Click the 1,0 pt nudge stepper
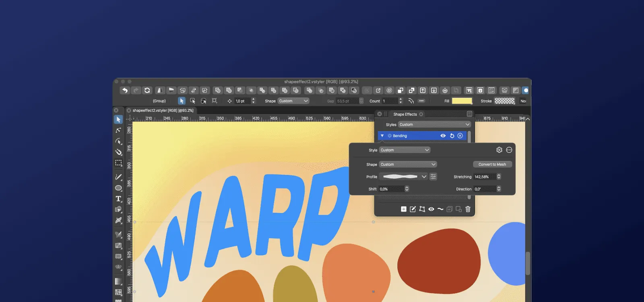 [253, 101]
